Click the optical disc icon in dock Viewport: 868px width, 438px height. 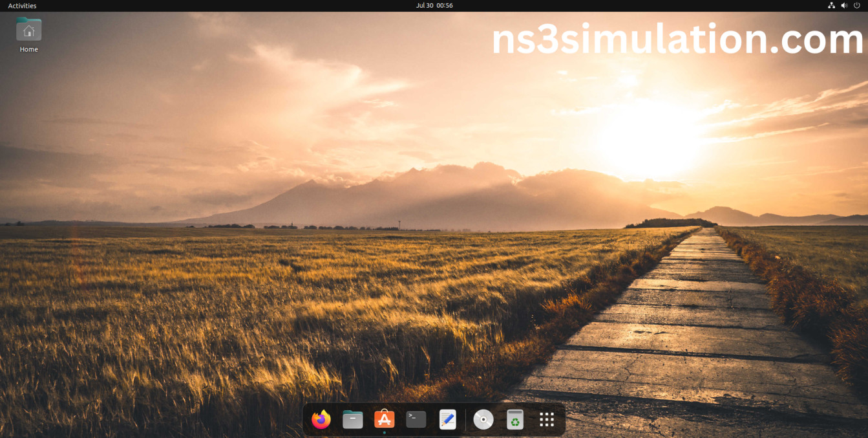(x=483, y=420)
